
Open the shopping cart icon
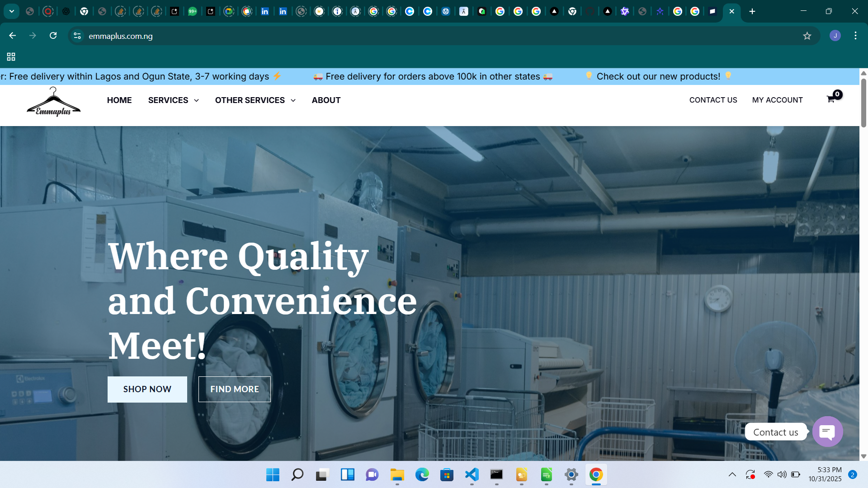point(831,99)
